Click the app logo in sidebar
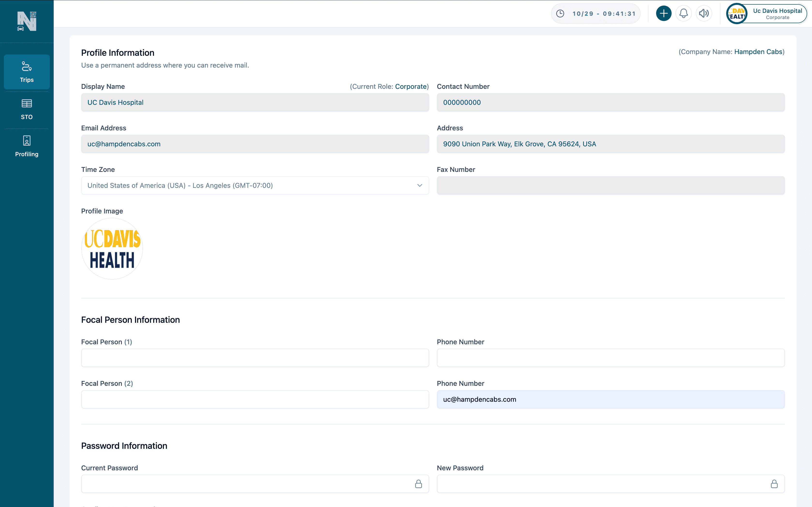Viewport: 812px width, 507px height. pos(27,21)
